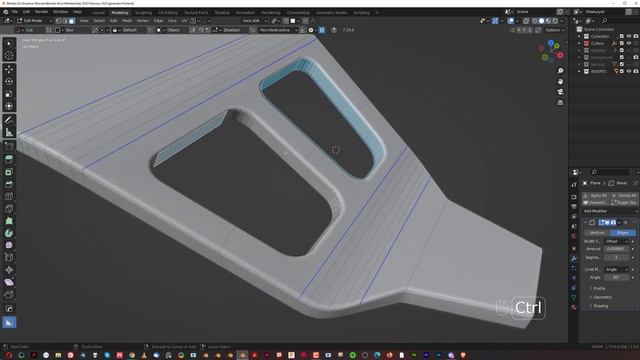640x360 pixels.
Task: Select the Shear tool
Action: coord(9,282)
